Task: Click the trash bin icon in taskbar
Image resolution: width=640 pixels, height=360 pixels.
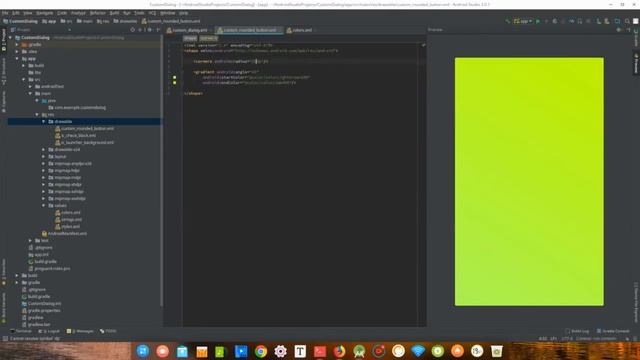Action: pos(497,351)
